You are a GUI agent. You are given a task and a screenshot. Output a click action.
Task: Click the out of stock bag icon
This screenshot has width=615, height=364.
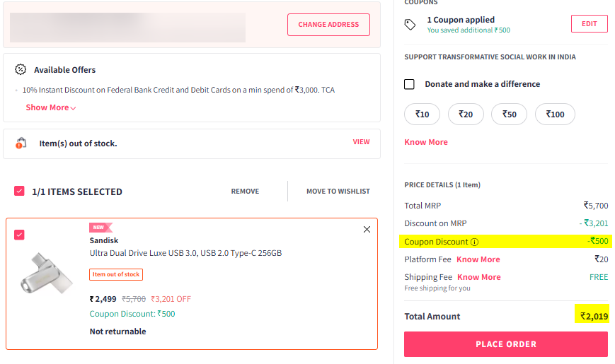tap(21, 143)
